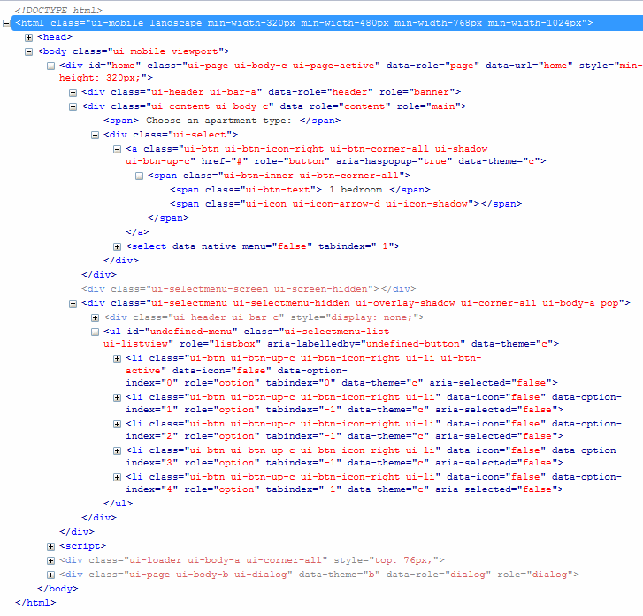Expand the head element
Viewport: 643px width, 616px height.
click(29, 38)
